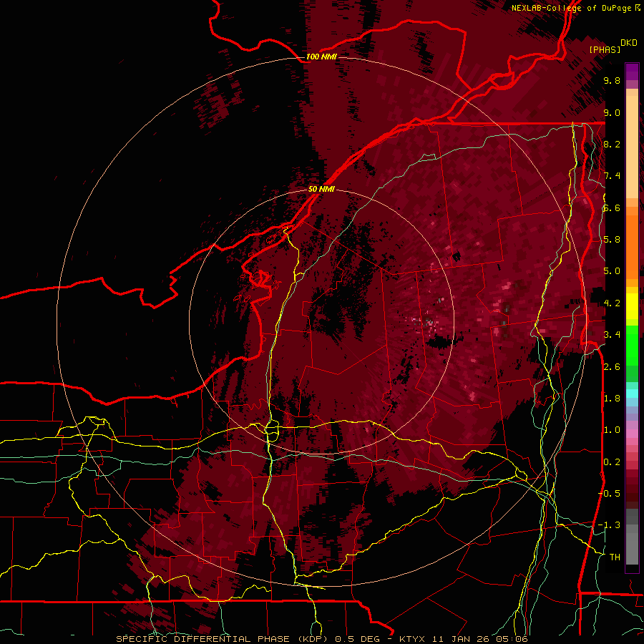Viewport: 644px width, 644px height.
Task: Pick the peach segment of the color bar
Action: [x=632, y=148]
